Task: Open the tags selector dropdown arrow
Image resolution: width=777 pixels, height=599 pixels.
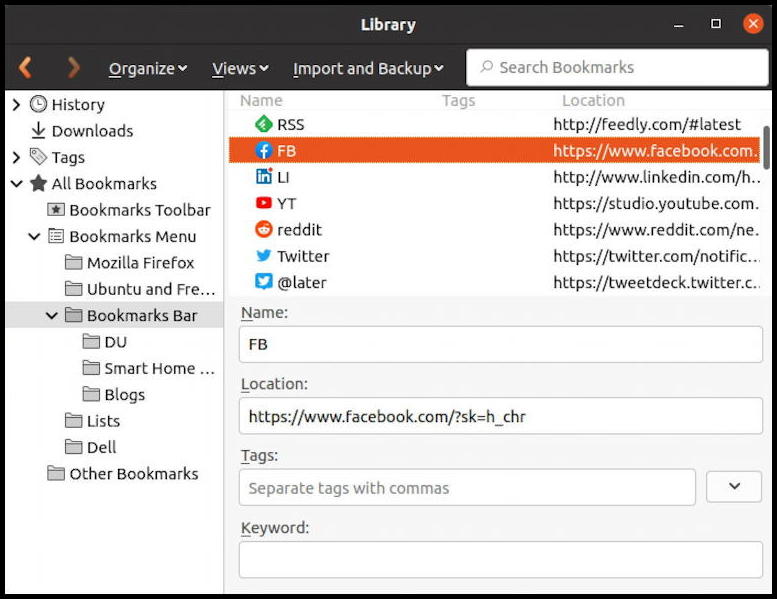Action: [734, 486]
